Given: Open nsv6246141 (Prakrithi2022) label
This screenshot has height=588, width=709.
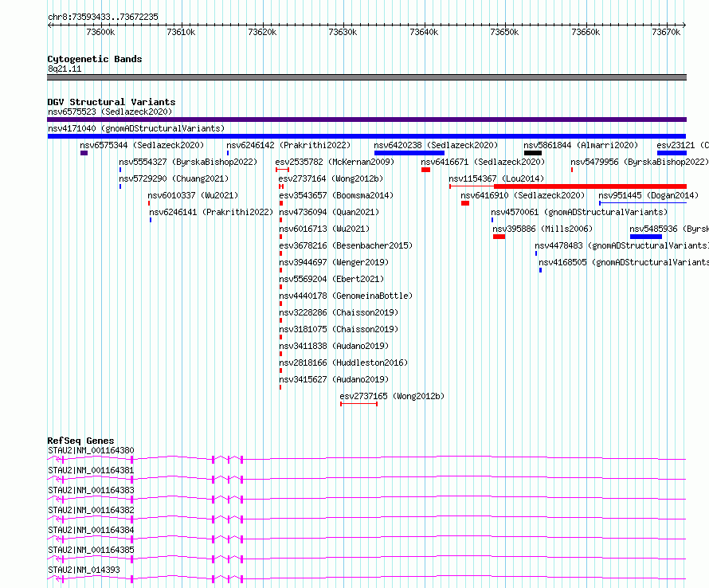Looking at the screenshot, I should 211,212.
